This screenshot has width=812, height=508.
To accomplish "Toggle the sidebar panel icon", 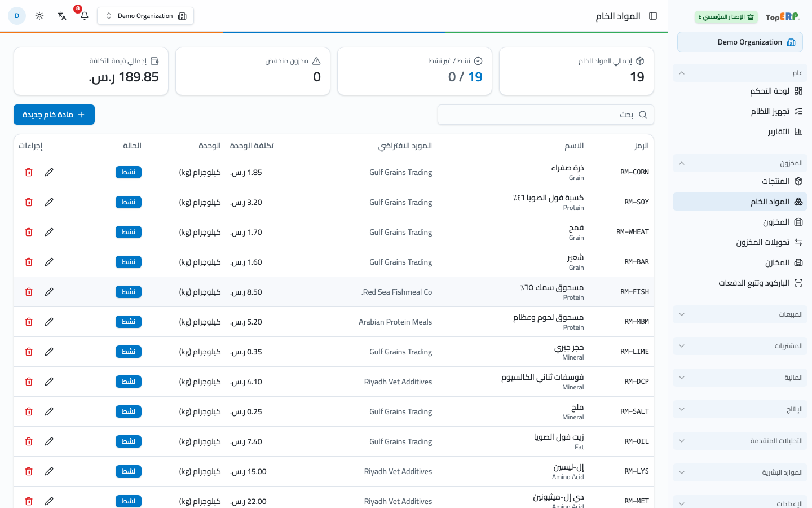I will [653, 16].
